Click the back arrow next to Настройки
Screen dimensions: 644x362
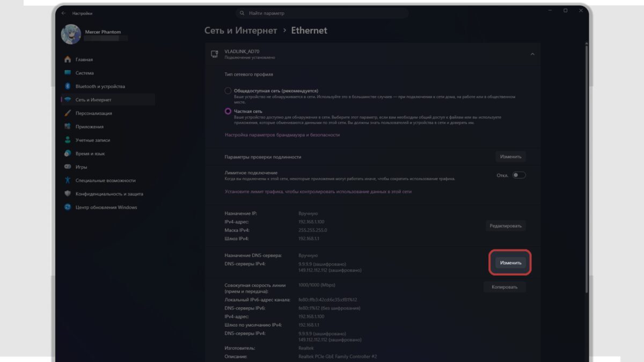(x=64, y=13)
